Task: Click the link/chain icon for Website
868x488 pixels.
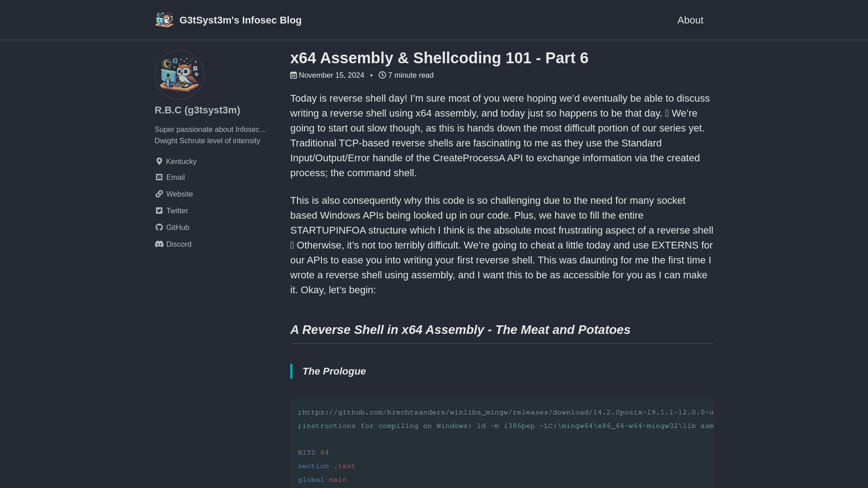Action: (x=159, y=194)
